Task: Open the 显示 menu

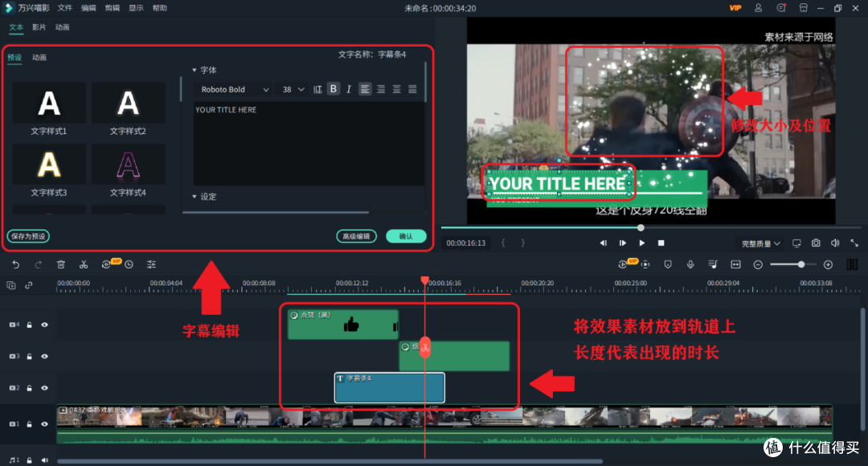Action: point(136,8)
